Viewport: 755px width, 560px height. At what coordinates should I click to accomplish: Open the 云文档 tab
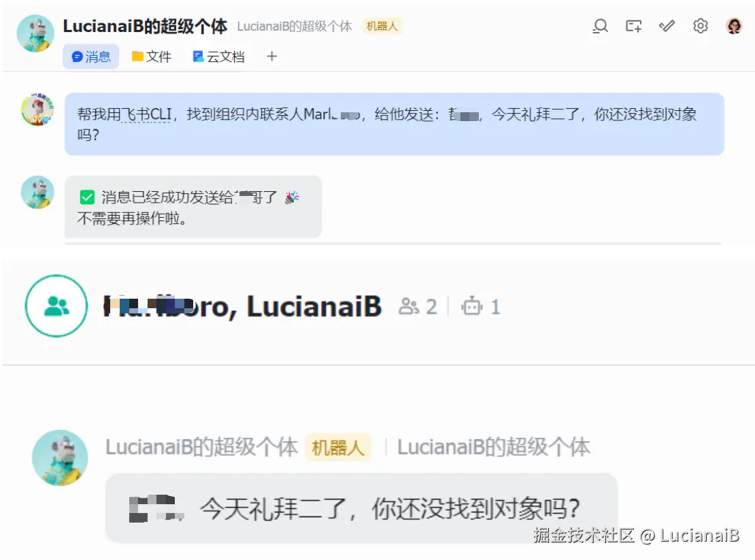218,57
